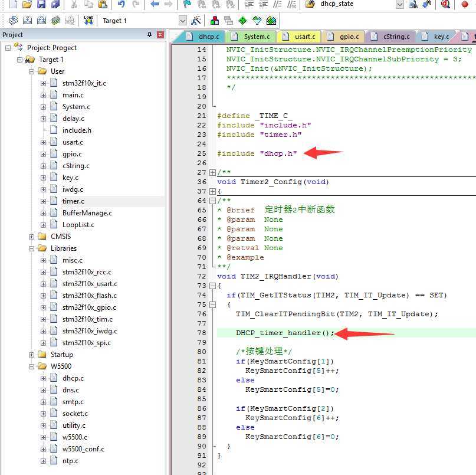Switch to the key.c tab
Image resolution: width=476 pixels, height=475 pixels.
[x=438, y=37]
